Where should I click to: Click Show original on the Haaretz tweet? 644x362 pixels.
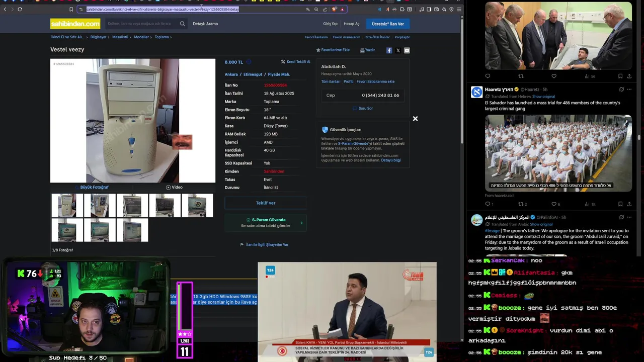point(543,97)
